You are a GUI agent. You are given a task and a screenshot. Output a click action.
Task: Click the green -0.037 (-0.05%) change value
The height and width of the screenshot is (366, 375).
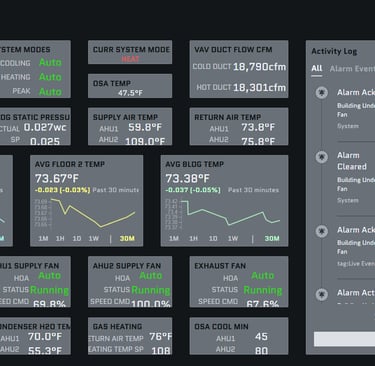193,190
